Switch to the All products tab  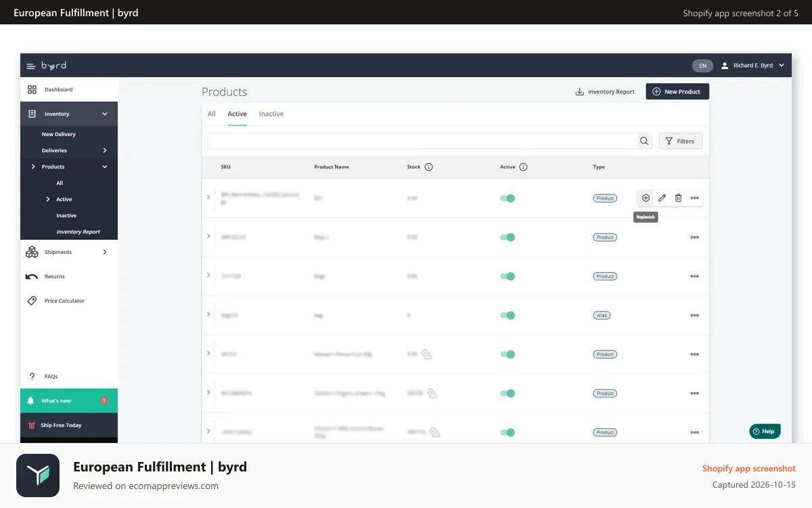point(212,114)
